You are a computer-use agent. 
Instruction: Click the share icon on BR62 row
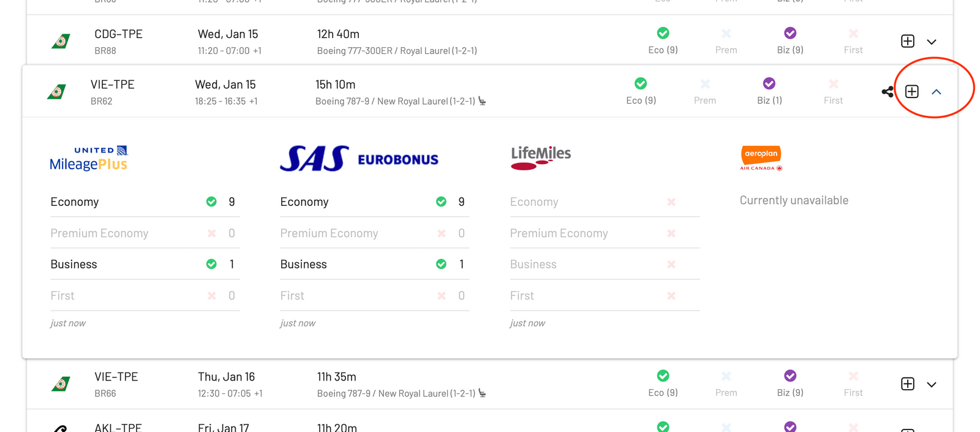pos(887,92)
